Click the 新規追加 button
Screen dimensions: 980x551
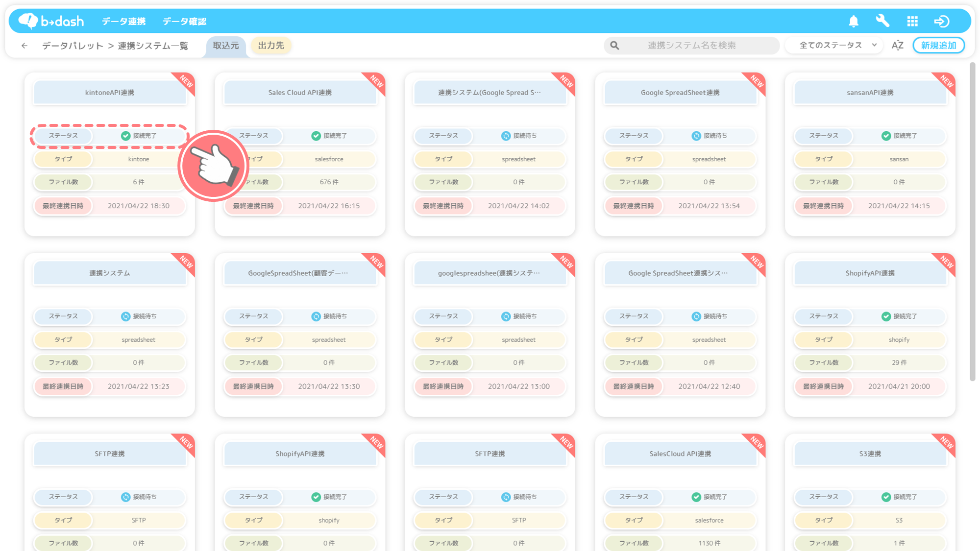939,46
